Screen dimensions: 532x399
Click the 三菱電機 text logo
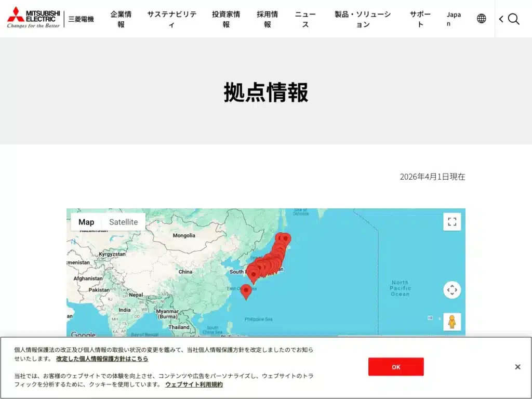(81, 19)
